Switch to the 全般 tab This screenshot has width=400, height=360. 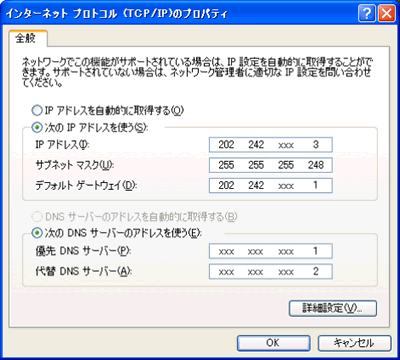tap(26, 38)
